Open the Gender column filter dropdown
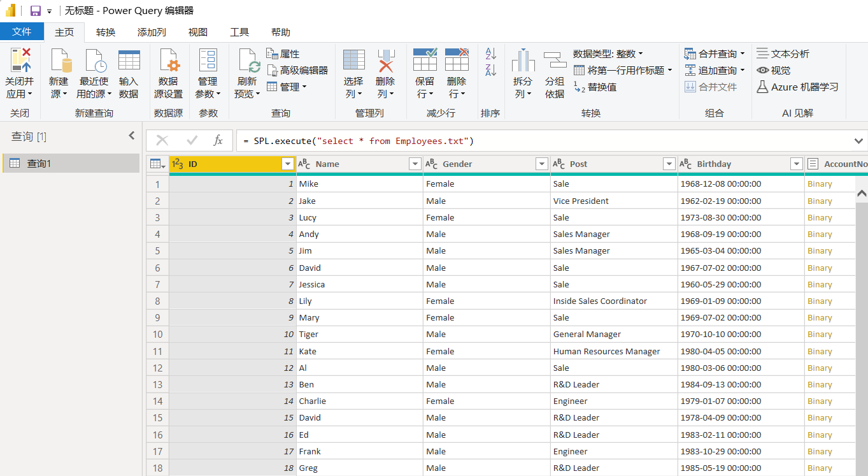This screenshot has width=868, height=476. tap(542, 164)
